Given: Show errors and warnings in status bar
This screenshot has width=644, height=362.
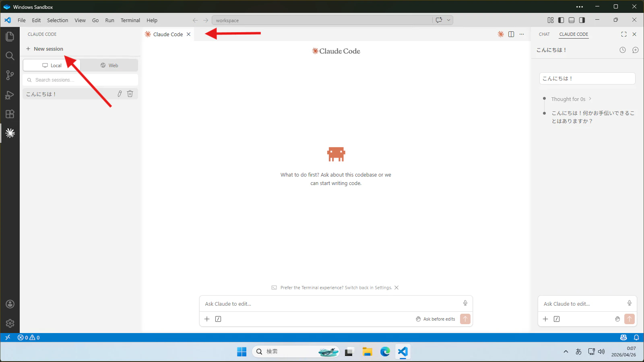Looking at the screenshot, I should (29, 337).
